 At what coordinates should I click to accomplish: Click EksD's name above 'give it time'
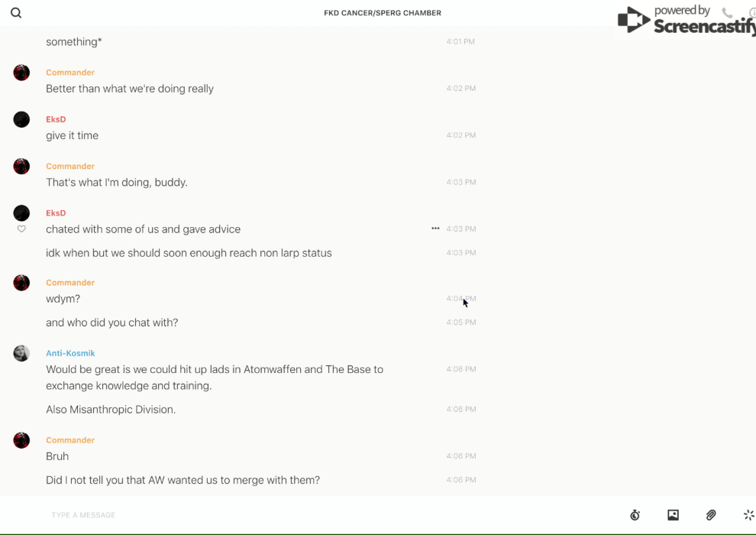[x=56, y=119]
